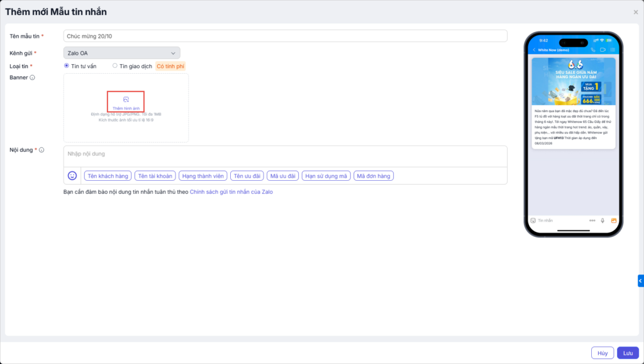Click the Lưu button
The height and width of the screenshot is (364, 644).
click(628, 353)
